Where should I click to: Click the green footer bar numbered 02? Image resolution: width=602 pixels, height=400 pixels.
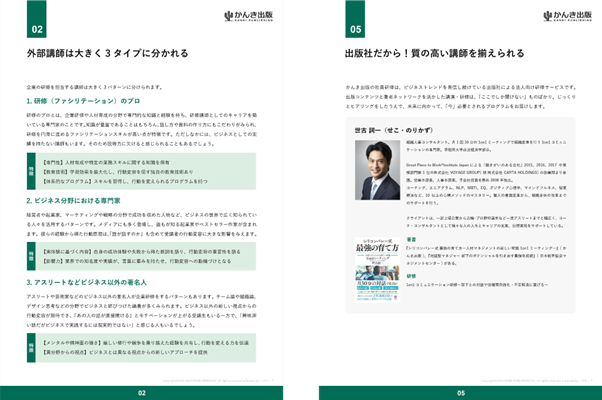[142, 393]
